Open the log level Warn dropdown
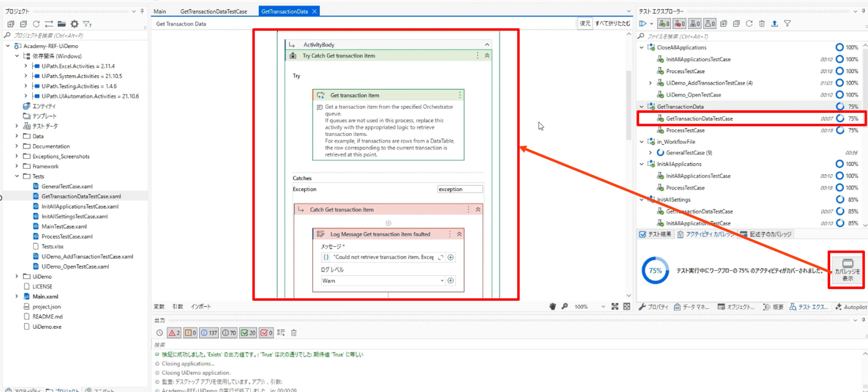This screenshot has width=868, height=392. (x=442, y=281)
